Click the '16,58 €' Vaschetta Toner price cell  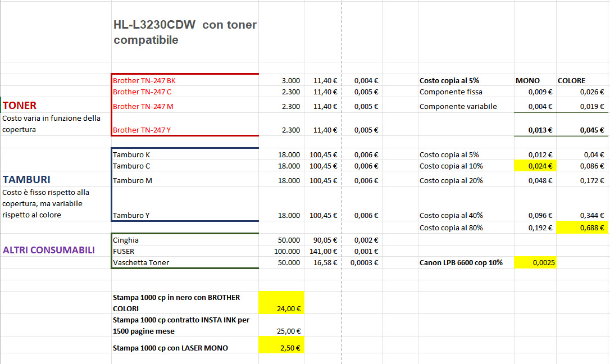click(x=323, y=262)
